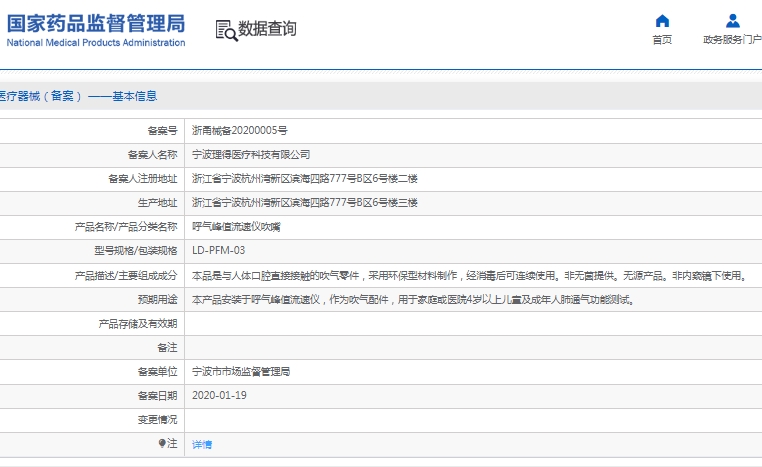762x467 pixels.
Task: Click the 预期用途 row label
Action: point(157,299)
